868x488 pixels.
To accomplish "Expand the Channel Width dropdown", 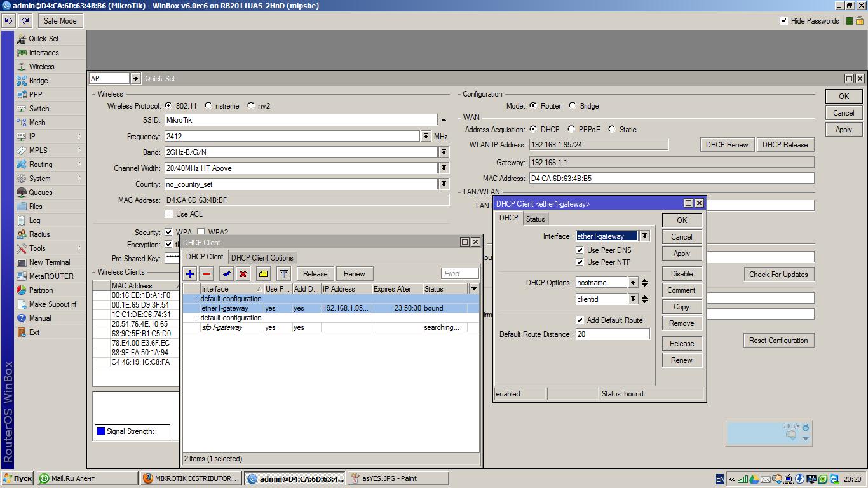I will click(x=444, y=168).
